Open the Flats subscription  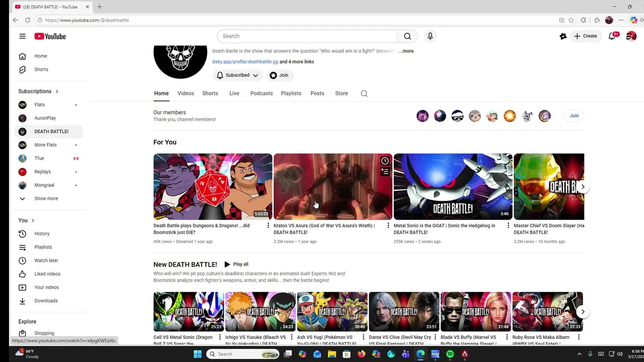coord(49,105)
